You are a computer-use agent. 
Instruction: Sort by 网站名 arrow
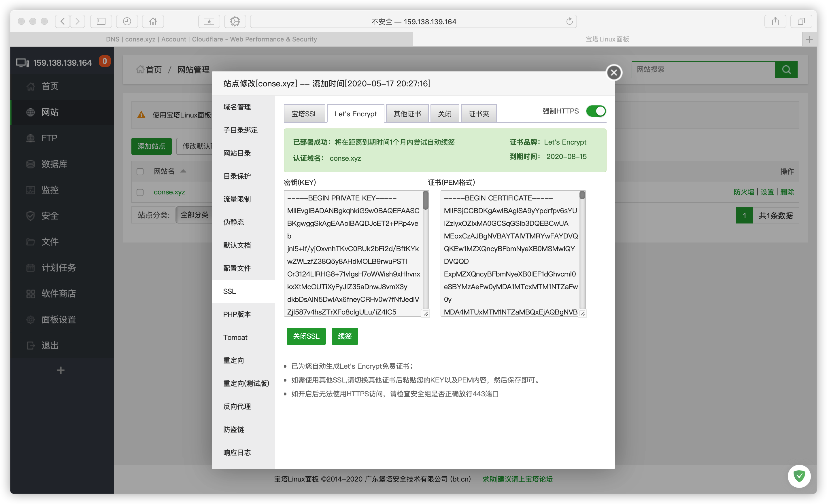pos(183,171)
